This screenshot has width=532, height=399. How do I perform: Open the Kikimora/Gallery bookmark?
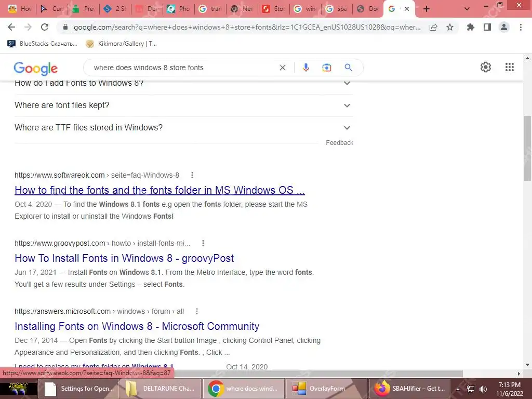pos(122,44)
